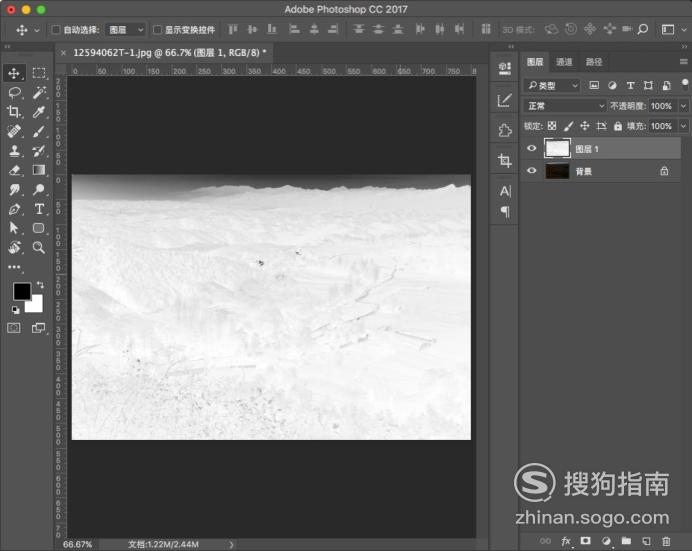
Task: Toggle Quick Mask mode
Action: pos(14,328)
